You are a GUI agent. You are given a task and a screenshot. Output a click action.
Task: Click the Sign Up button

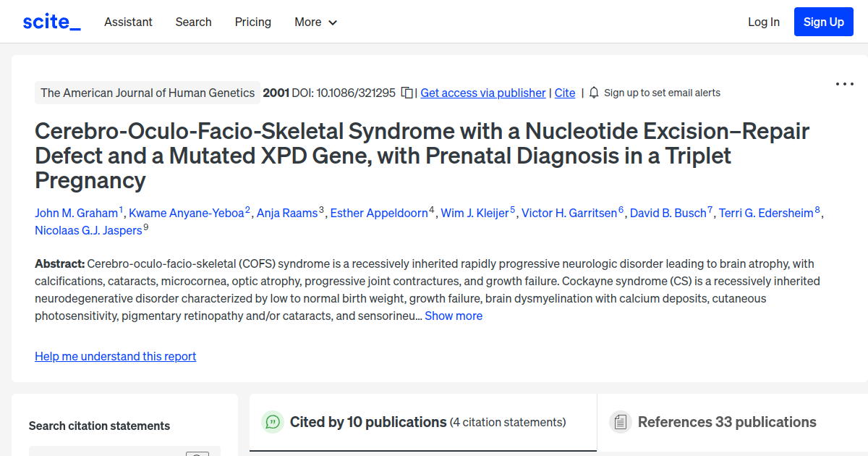click(823, 21)
